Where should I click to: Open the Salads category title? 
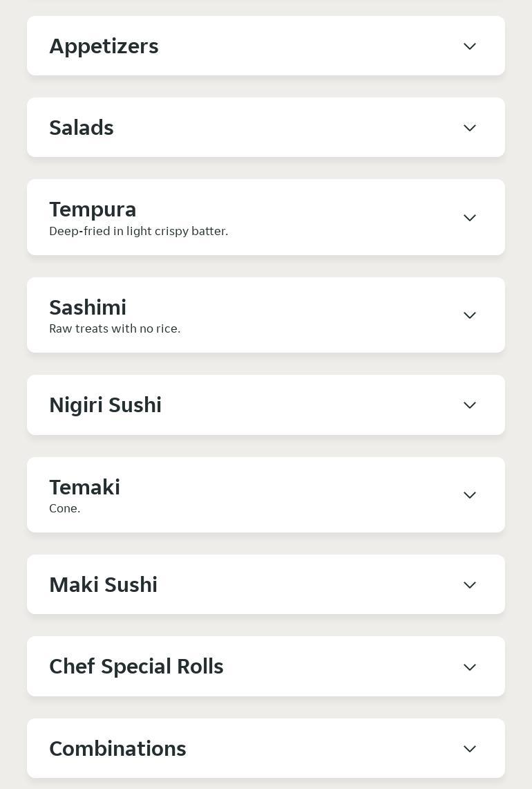82,128
